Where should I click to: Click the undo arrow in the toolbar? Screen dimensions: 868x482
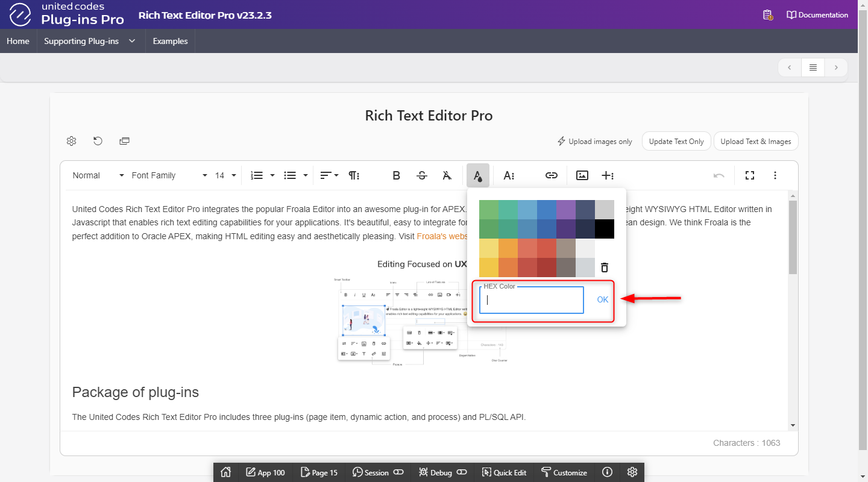pos(719,175)
